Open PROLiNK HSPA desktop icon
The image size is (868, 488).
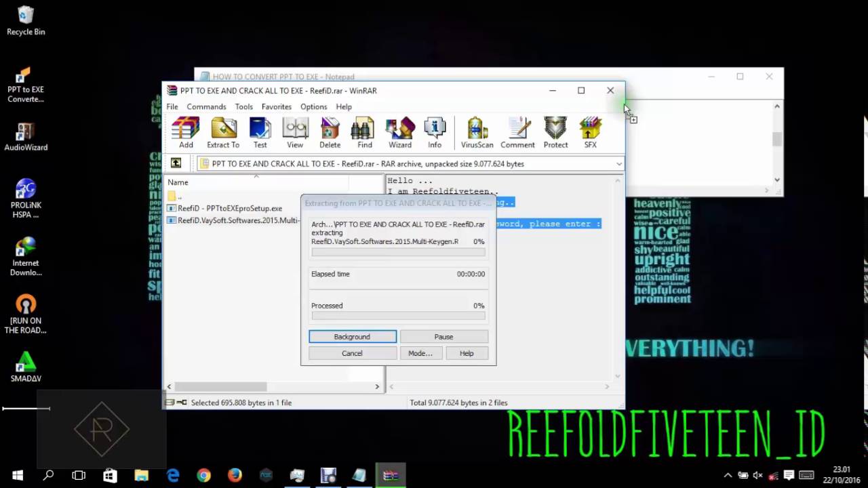pyautogui.click(x=26, y=199)
